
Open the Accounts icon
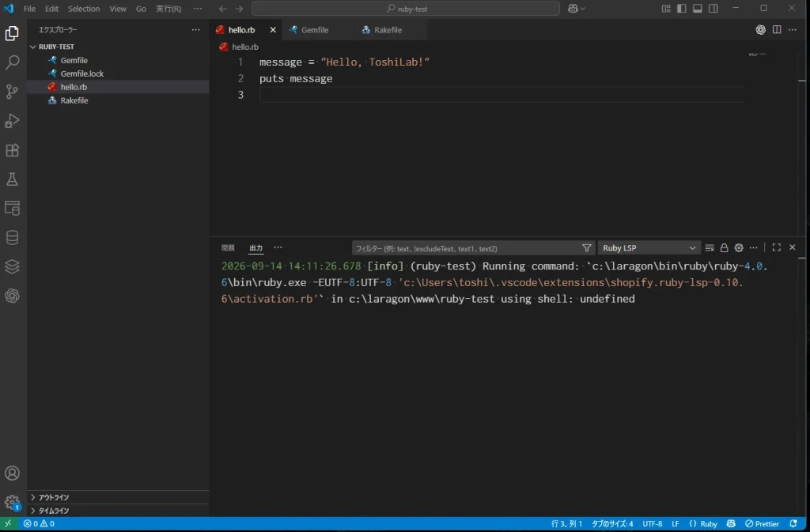click(x=12, y=474)
